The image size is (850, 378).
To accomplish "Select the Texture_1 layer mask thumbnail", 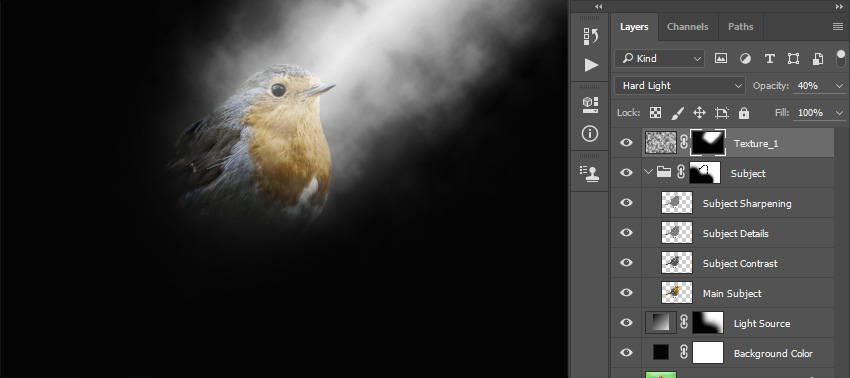I will 708,143.
